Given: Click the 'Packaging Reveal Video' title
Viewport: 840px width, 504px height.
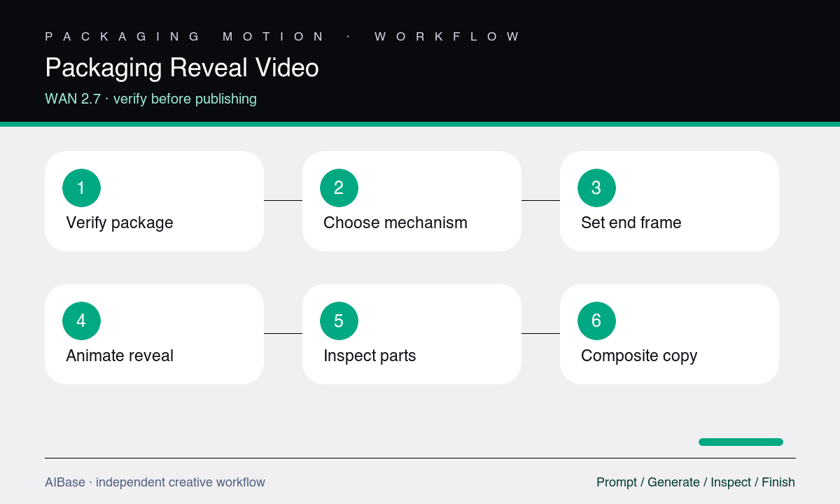Looking at the screenshot, I should click(x=182, y=68).
